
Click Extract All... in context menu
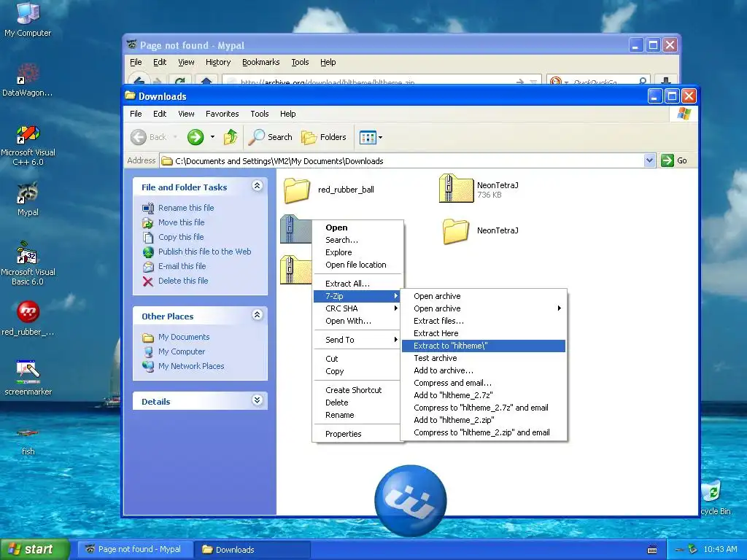(x=357, y=284)
